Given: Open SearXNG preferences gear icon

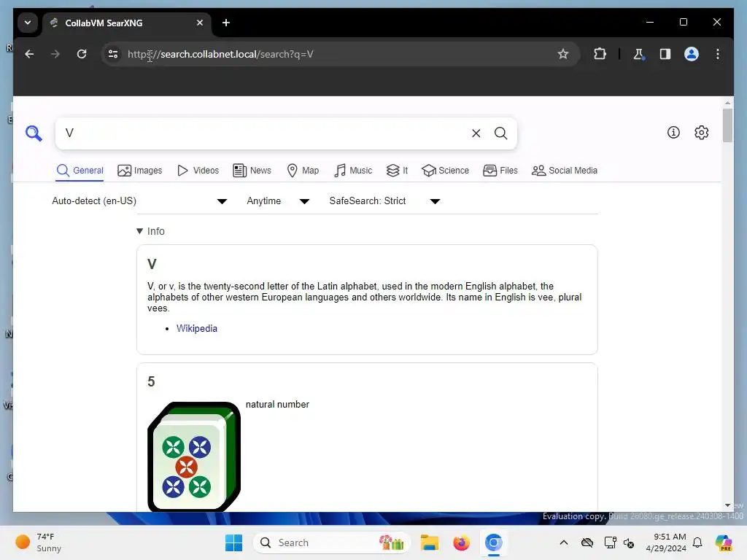Looking at the screenshot, I should point(701,133).
